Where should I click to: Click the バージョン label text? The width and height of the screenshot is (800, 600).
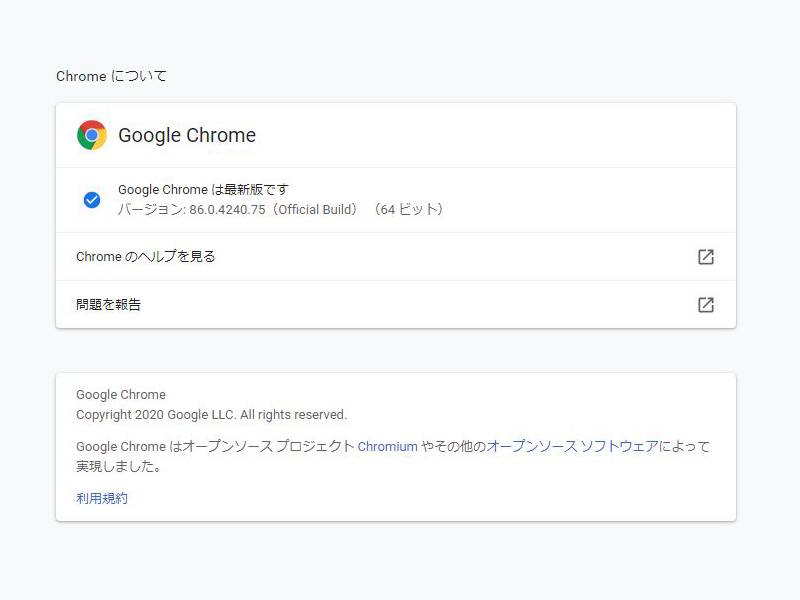(150, 210)
